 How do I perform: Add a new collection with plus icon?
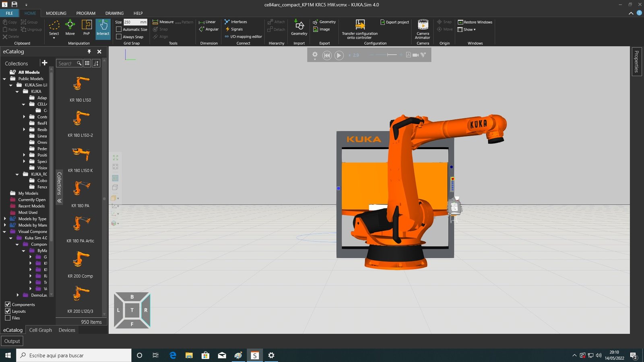coord(45,63)
